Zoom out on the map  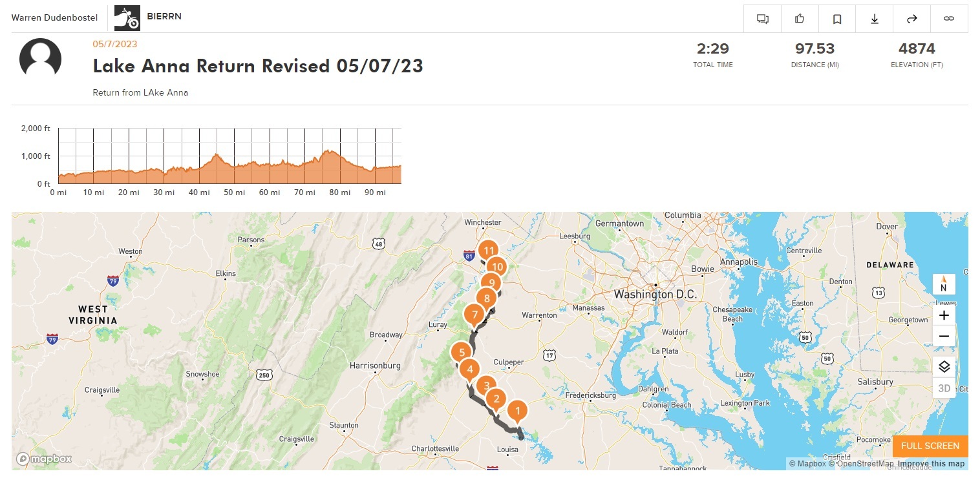[x=944, y=337]
